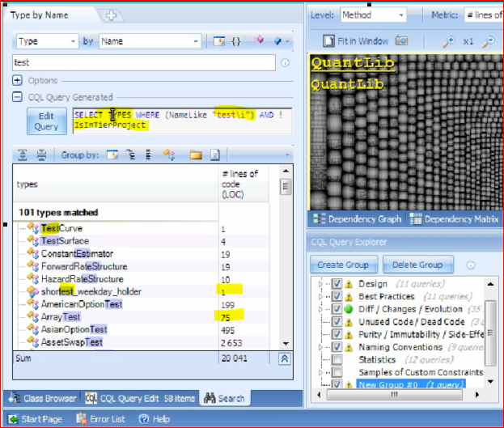Click the Edit Query button

pos(47,121)
